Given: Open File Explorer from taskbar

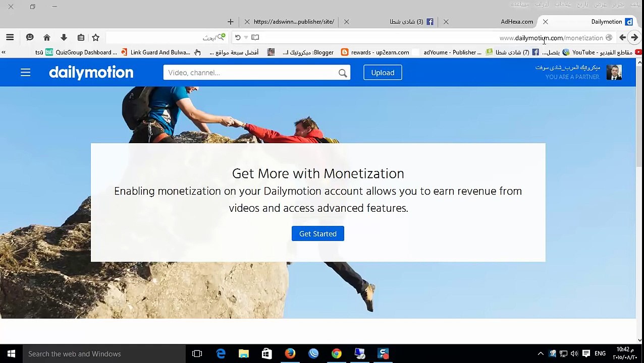Looking at the screenshot, I should pos(244,354).
